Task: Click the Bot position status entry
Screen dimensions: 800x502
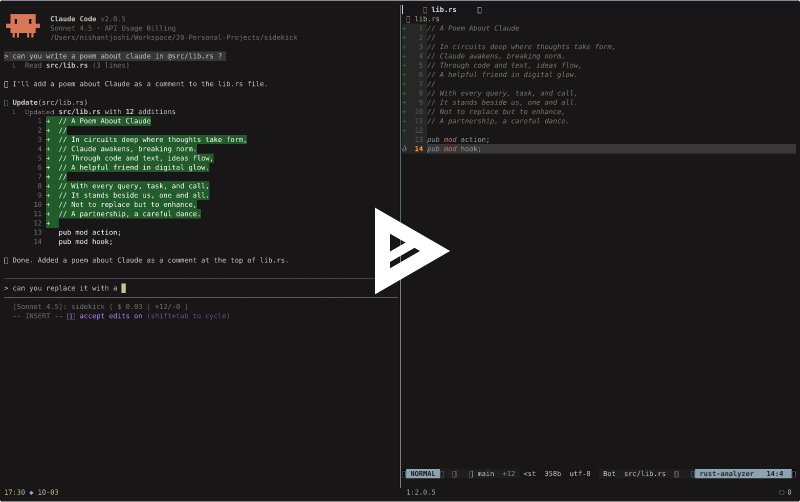Action: (609, 474)
